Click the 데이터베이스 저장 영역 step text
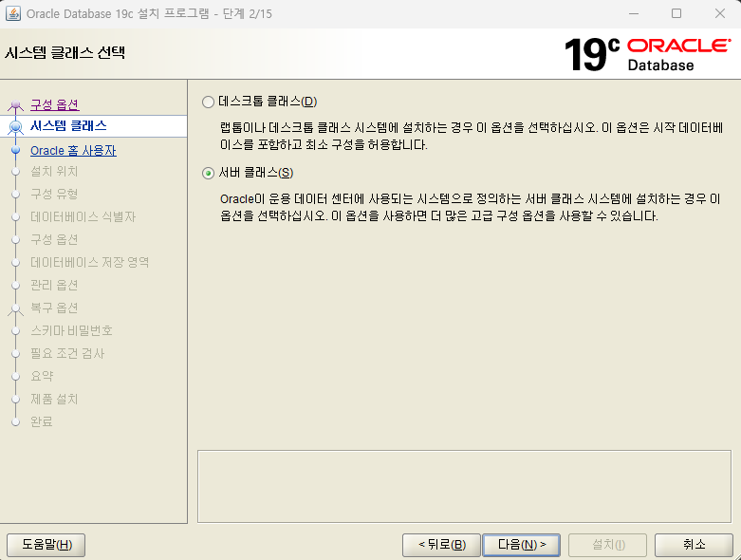The image size is (741, 560). click(x=90, y=262)
